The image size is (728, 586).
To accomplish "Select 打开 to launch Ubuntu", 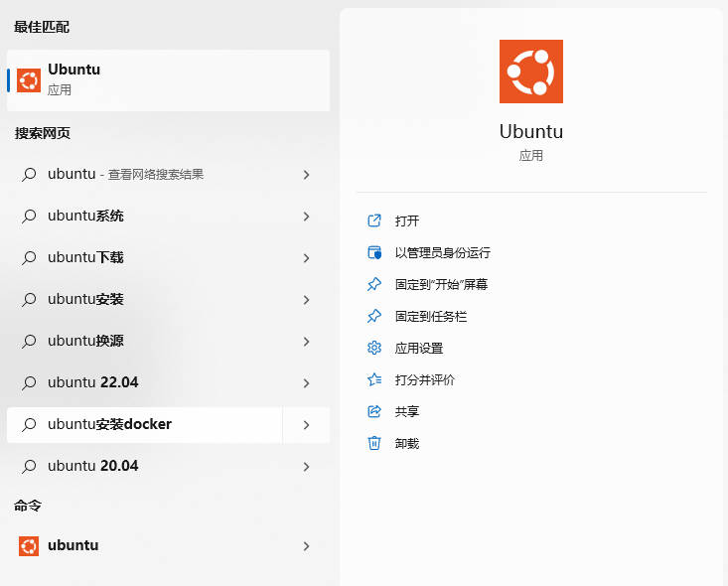I will point(407,221).
